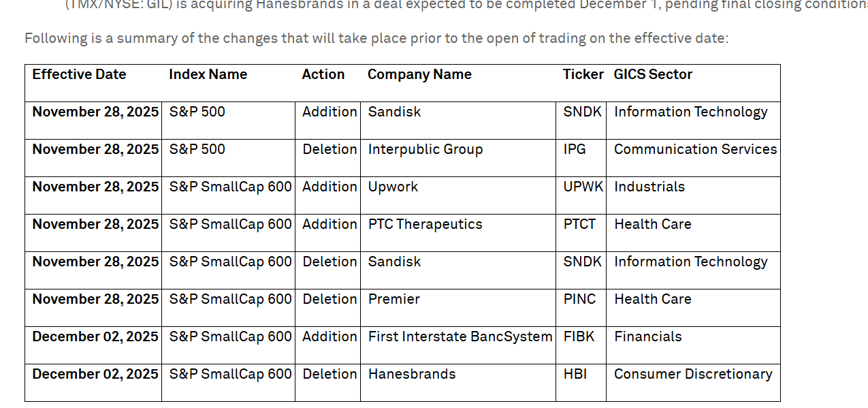Click the UPWK ticker symbol
This screenshot has width=868, height=408.
(x=583, y=187)
